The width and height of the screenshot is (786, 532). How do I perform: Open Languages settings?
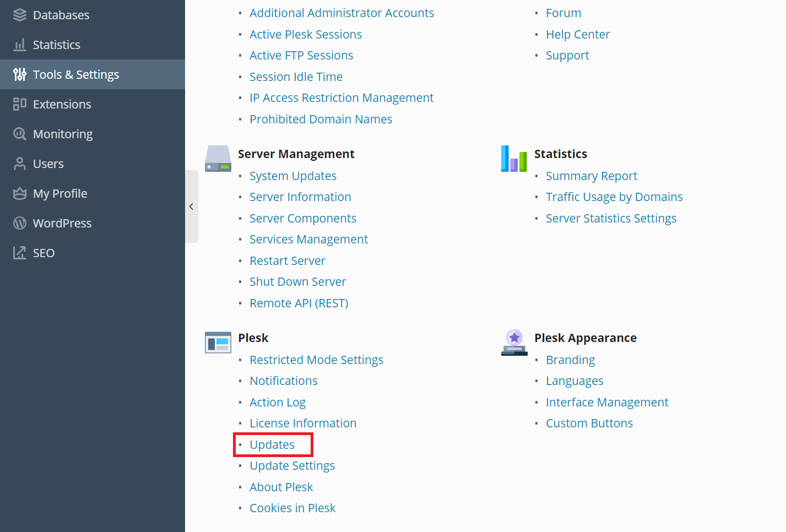[x=574, y=381]
